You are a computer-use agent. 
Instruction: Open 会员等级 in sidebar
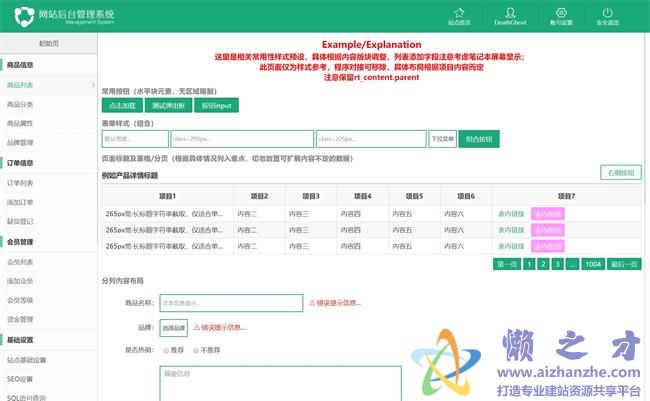(x=20, y=300)
